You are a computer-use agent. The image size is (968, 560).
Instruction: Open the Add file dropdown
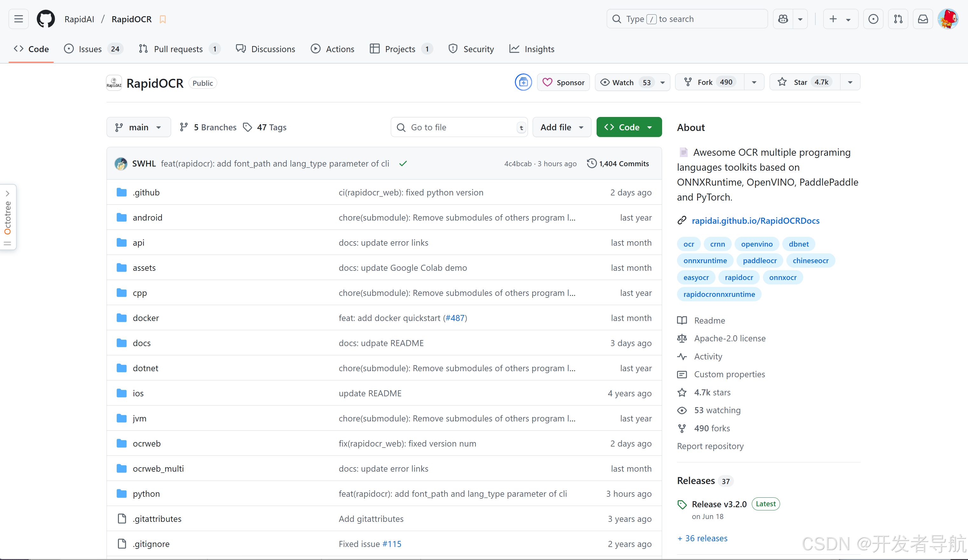click(x=562, y=127)
